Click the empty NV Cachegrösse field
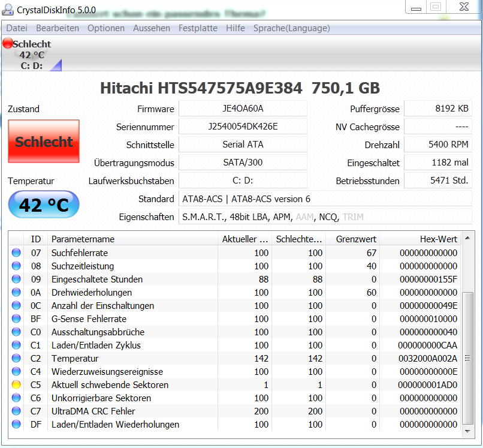 tap(437, 127)
